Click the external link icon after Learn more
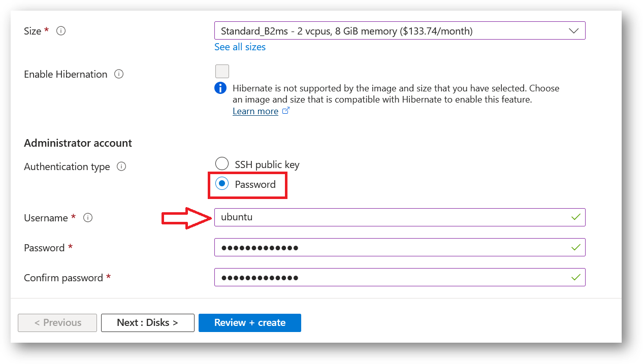 pyautogui.click(x=286, y=111)
